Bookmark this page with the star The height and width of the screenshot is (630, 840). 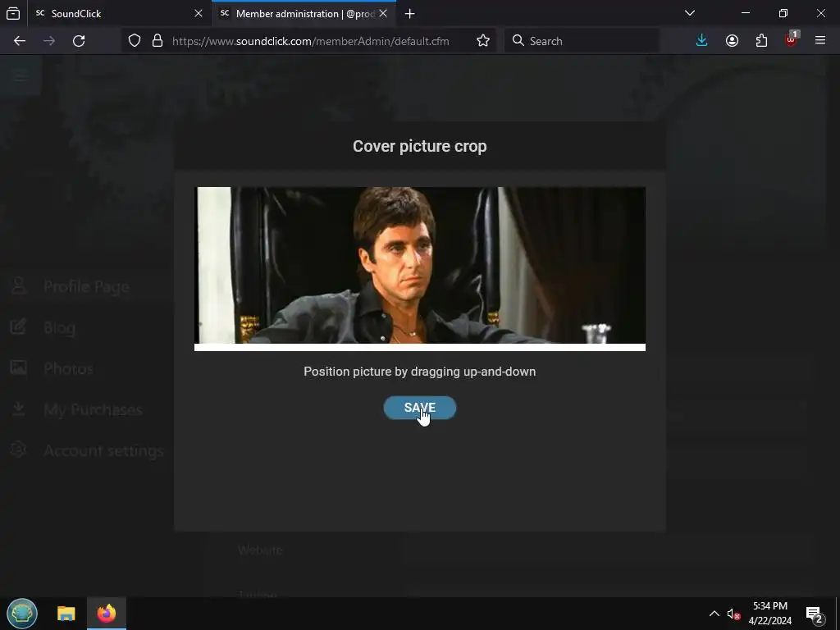(x=482, y=41)
